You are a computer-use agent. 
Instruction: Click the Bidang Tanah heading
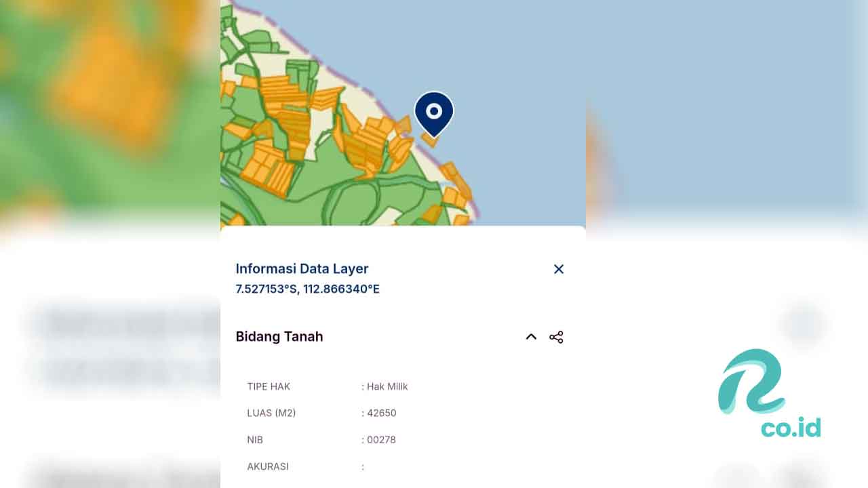click(279, 336)
